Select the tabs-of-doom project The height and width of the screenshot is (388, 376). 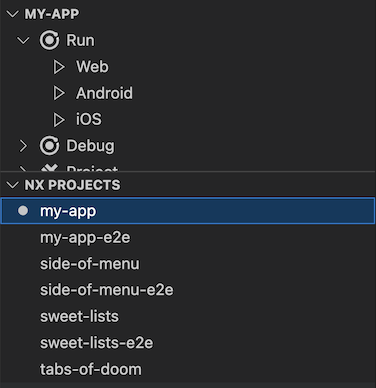coord(188,369)
